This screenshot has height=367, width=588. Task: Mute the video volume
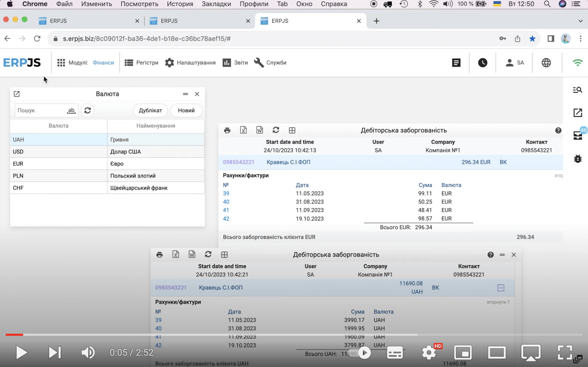pos(88,352)
